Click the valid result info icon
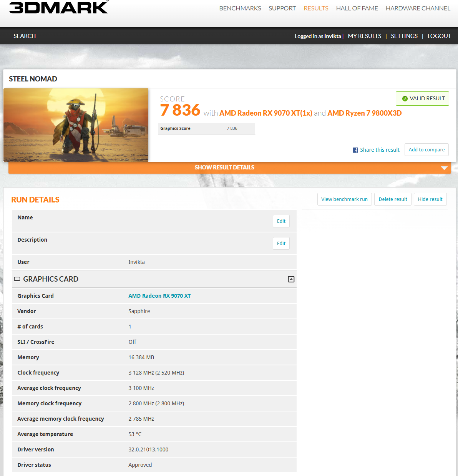The image size is (458, 476). pyautogui.click(x=405, y=99)
